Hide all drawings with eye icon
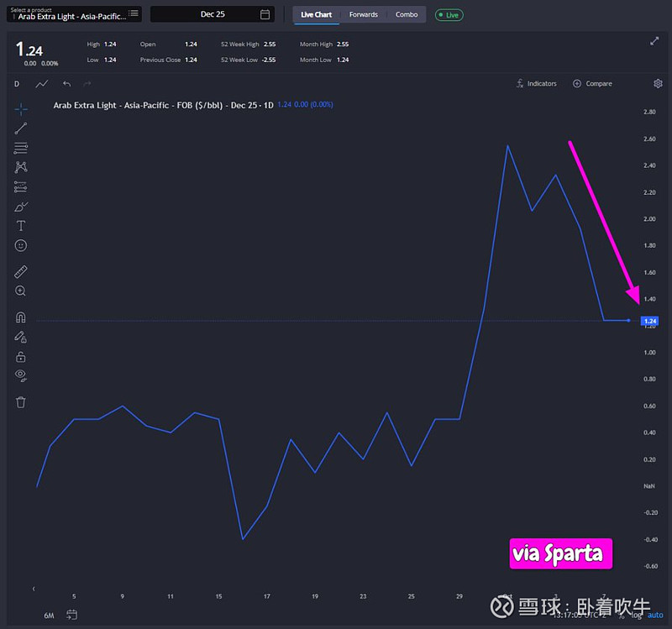Screen dimensions: 672x629 pyautogui.click(x=21, y=375)
